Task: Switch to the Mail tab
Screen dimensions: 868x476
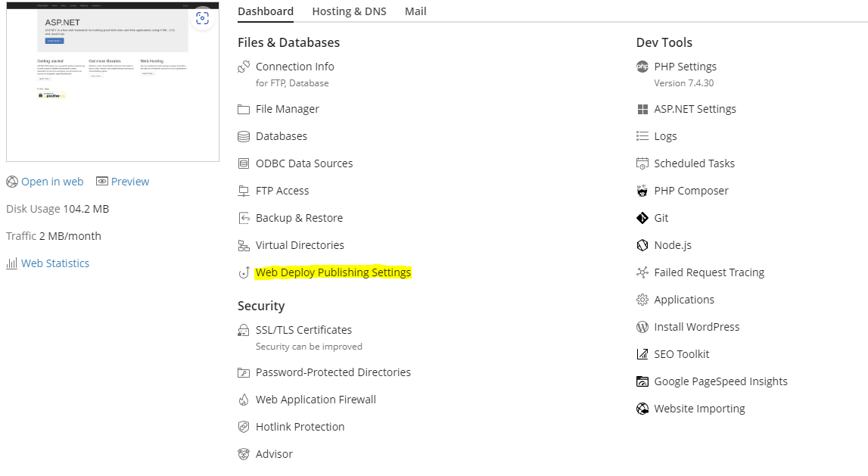Action: click(x=415, y=11)
